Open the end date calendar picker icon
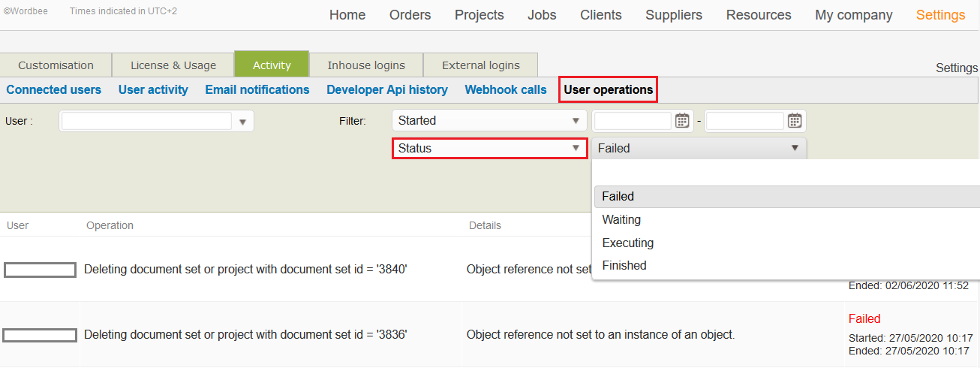The width and height of the screenshot is (980, 368). (794, 121)
